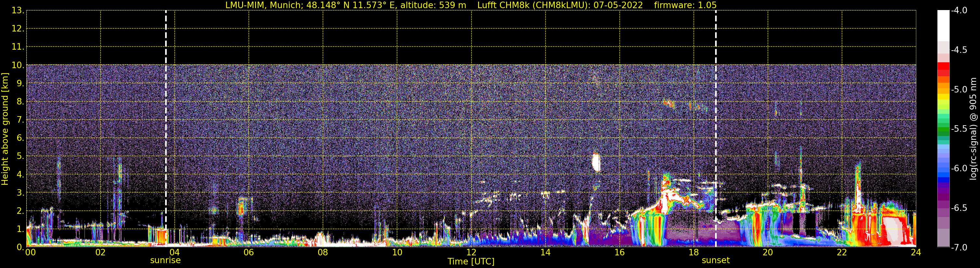Click the '7.' height tick label

click(x=20, y=120)
